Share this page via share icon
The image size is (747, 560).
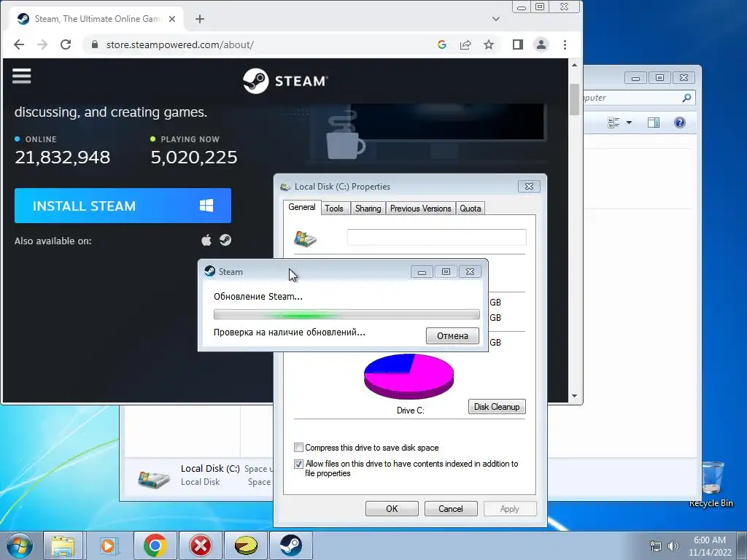click(465, 44)
